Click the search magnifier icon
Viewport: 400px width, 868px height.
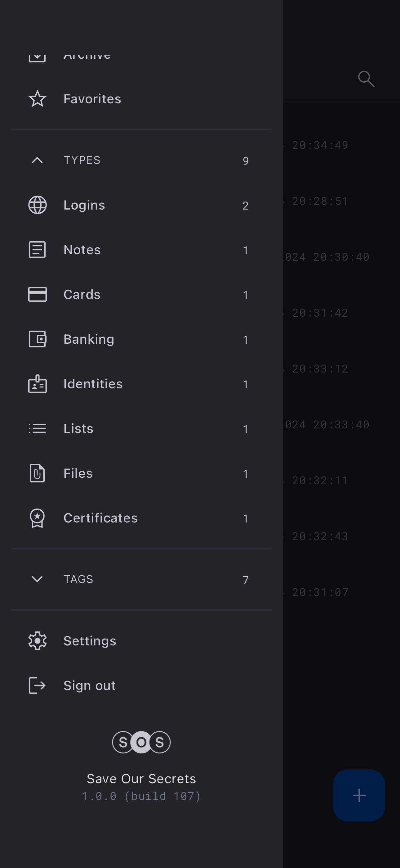[366, 79]
